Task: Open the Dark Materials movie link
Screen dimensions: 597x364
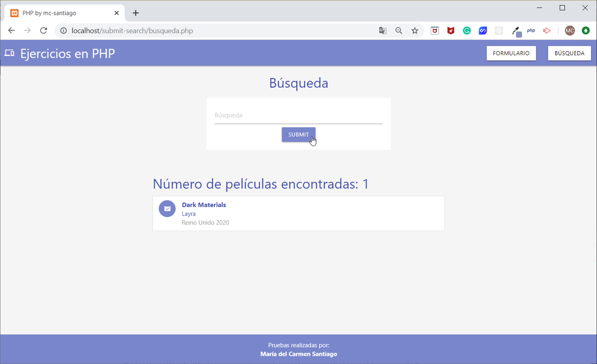Action: tap(204, 205)
